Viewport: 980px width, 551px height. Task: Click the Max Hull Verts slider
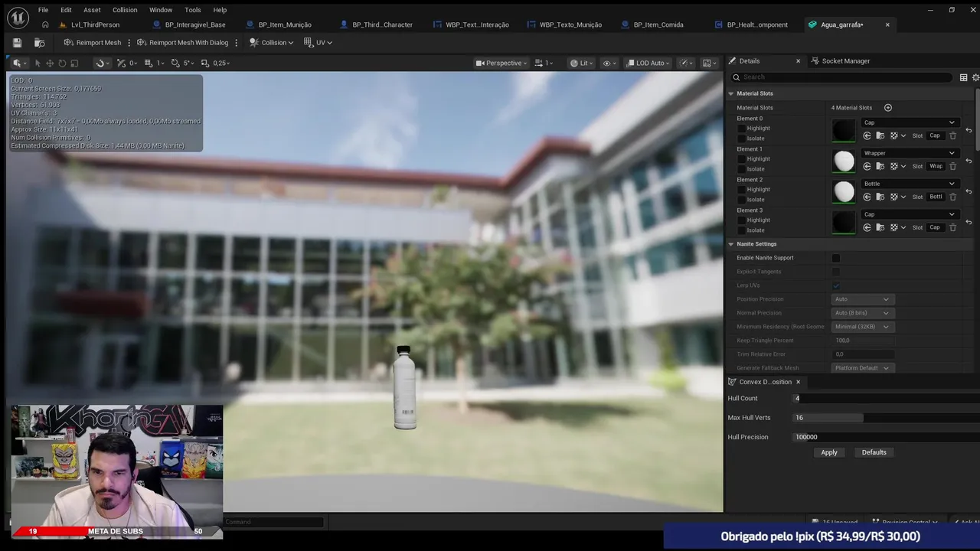coord(886,418)
